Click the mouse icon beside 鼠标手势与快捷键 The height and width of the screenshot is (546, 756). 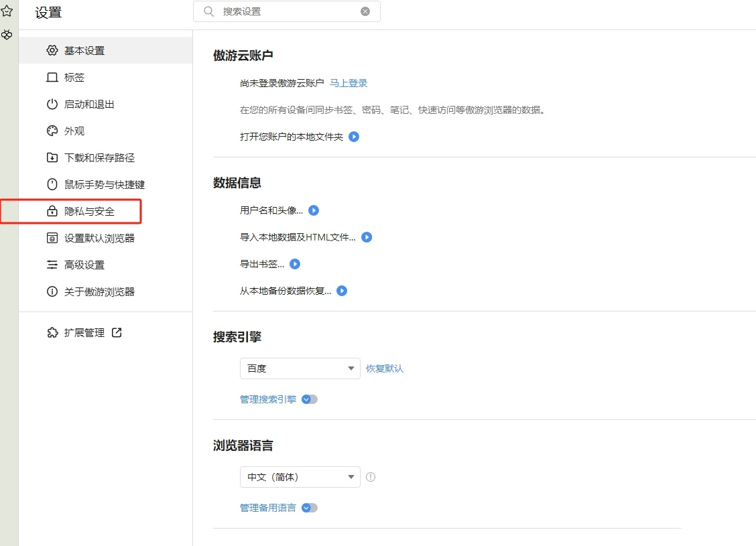52,184
